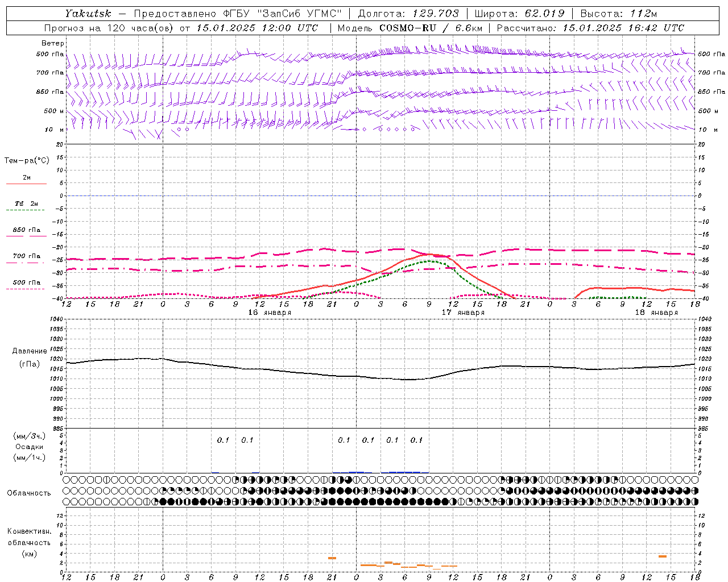Image resolution: width=728 pixels, height=582 pixels.
Task: Click the Конвективн. облачность label
Action: coord(29,537)
